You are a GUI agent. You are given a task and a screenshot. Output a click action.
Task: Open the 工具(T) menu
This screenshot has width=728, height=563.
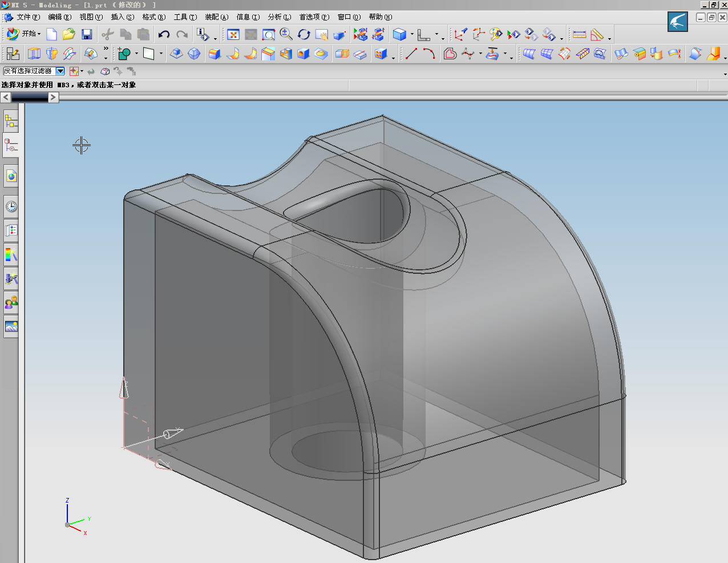(x=185, y=17)
